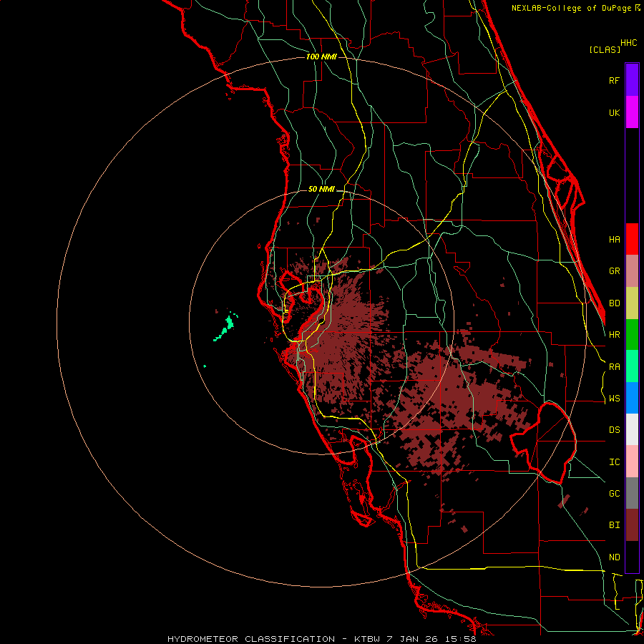
Task: Click the HR legend label
Action: [614, 335]
